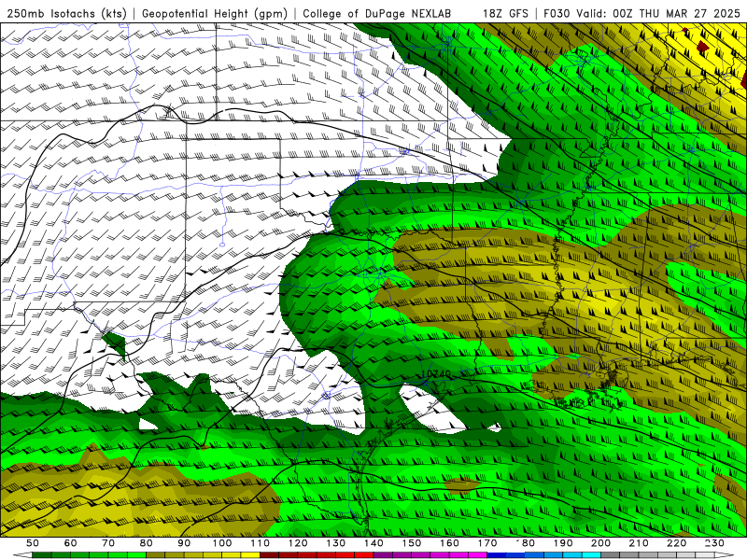Viewport: 747px width, 560px height.
Task: Click the 230 knot legend label
Action: click(x=714, y=543)
